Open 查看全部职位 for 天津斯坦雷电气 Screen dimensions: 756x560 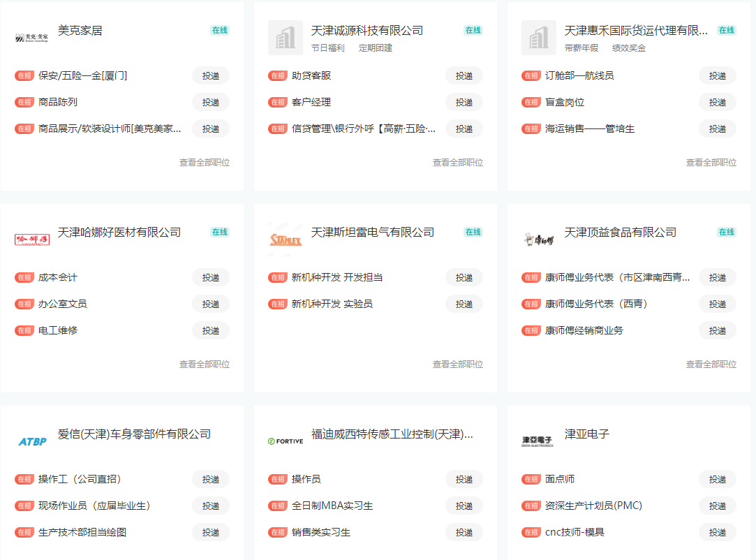[458, 364]
